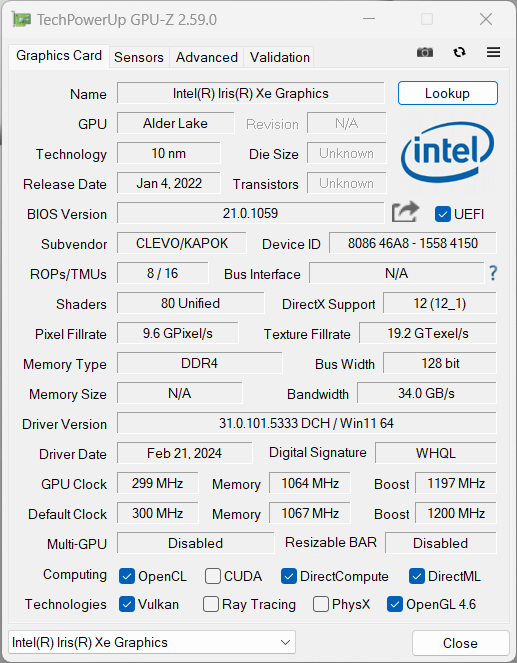This screenshot has height=663, width=517.
Task: Switch to the Sensors tab
Action: click(x=139, y=57)
